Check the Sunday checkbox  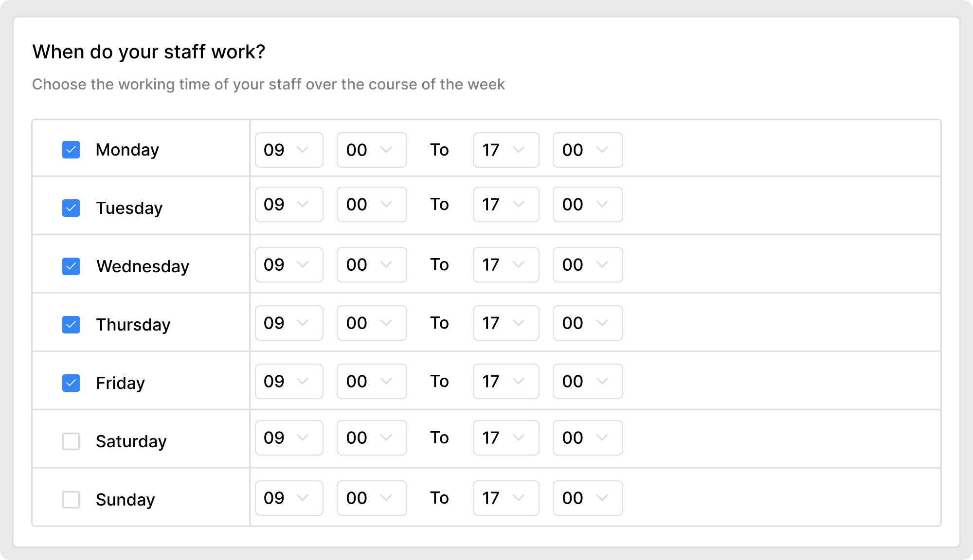coord(71,499)
